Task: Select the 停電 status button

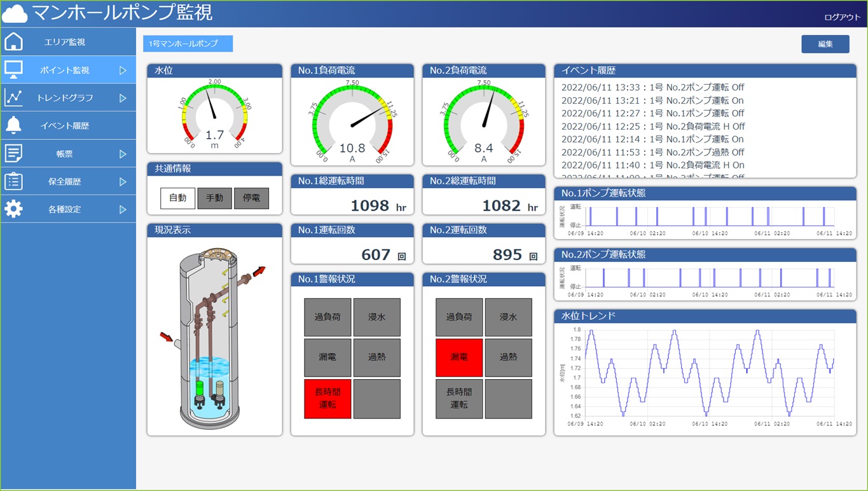Action: (x=251, y=198)
